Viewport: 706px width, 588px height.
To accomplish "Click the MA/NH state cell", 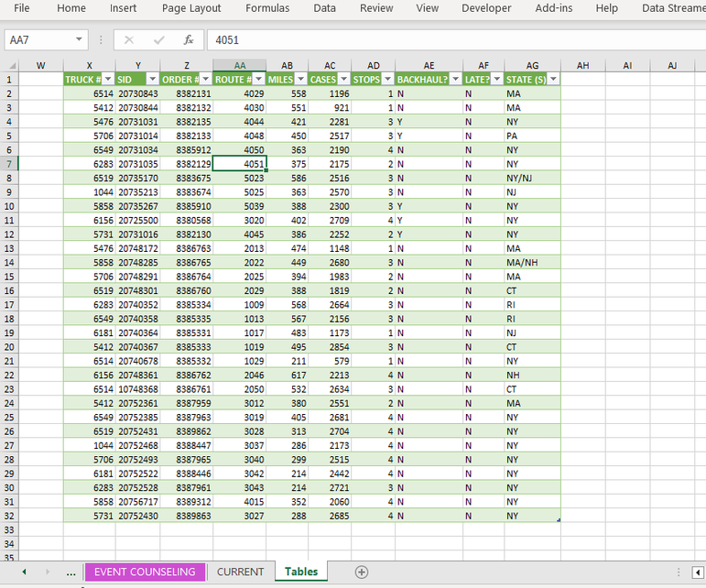I will tap(532, 263).
